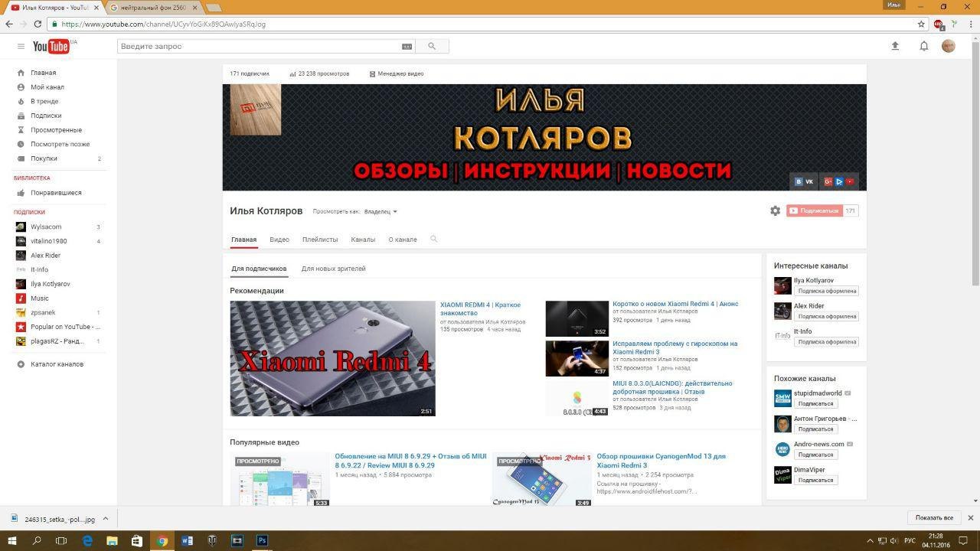
Task: Click 'Подписка оформлена' for Alex Rider
Action: (826, 316)
